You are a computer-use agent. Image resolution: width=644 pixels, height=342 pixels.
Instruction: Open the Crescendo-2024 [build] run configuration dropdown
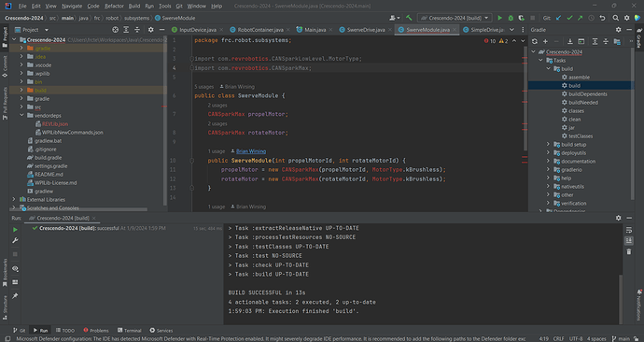pyautogui.click(x=455, y=18)
